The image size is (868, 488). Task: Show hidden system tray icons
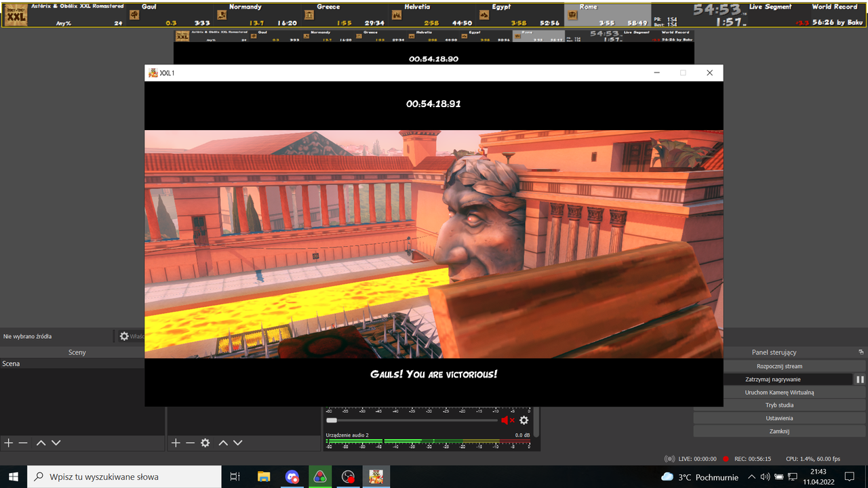751,477
